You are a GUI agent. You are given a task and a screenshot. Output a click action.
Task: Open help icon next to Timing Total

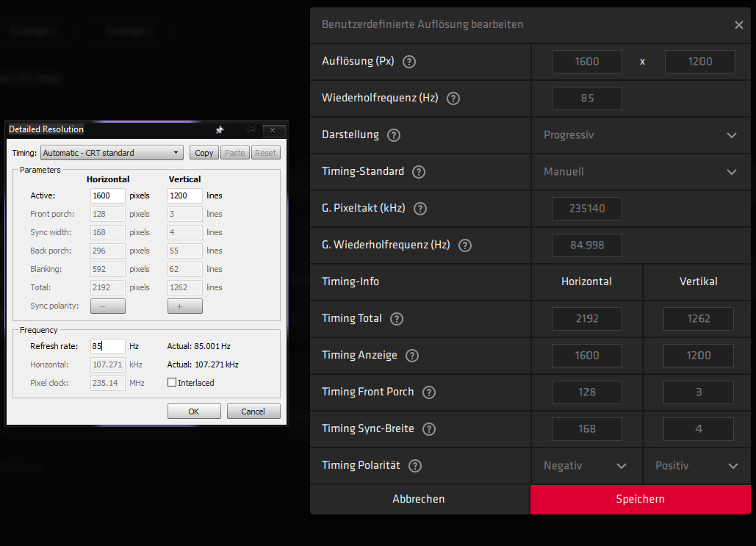pyautogui.click(x=397, y=319)
